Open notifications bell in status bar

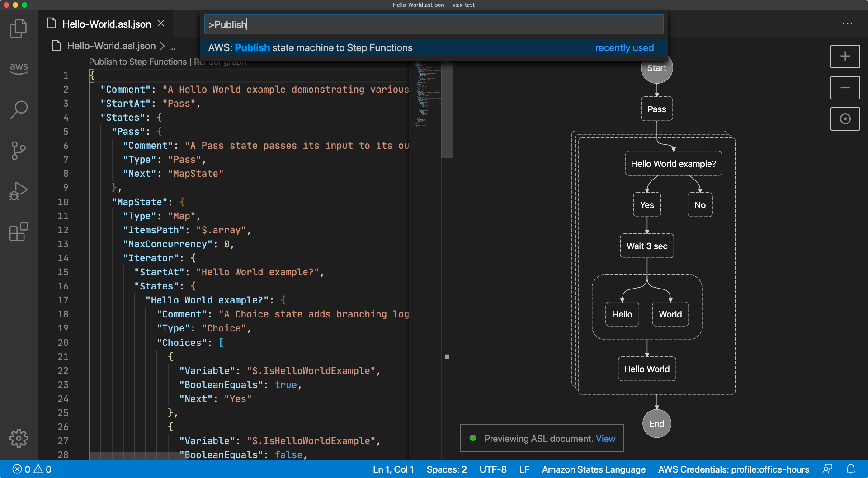coord(850,469)
